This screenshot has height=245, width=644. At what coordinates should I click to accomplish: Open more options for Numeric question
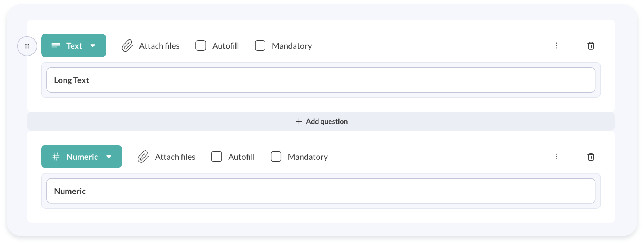(557, 157)
